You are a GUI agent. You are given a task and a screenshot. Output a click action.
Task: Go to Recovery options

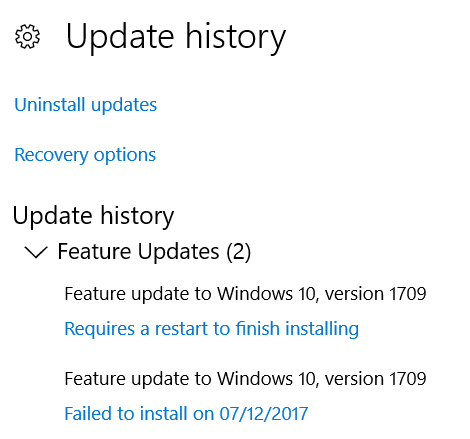(x=85, y=155)
